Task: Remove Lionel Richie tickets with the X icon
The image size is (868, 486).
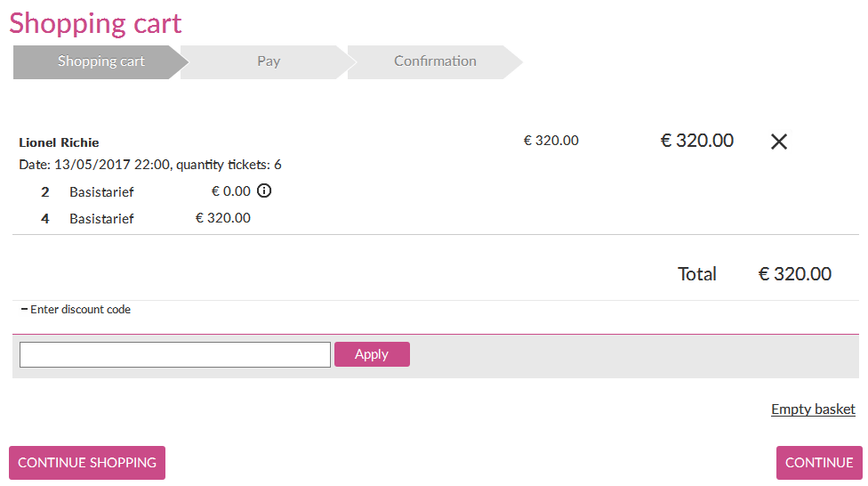Action: 779,142
